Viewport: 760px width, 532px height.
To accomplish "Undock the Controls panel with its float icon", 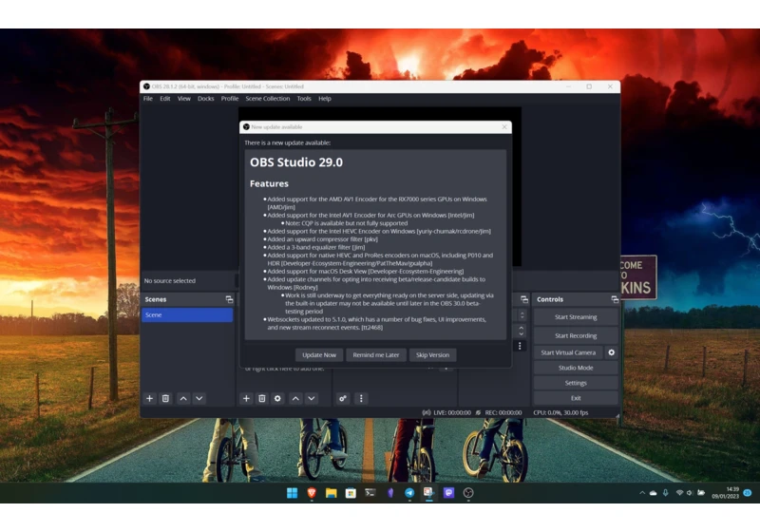I will [615, 299].
